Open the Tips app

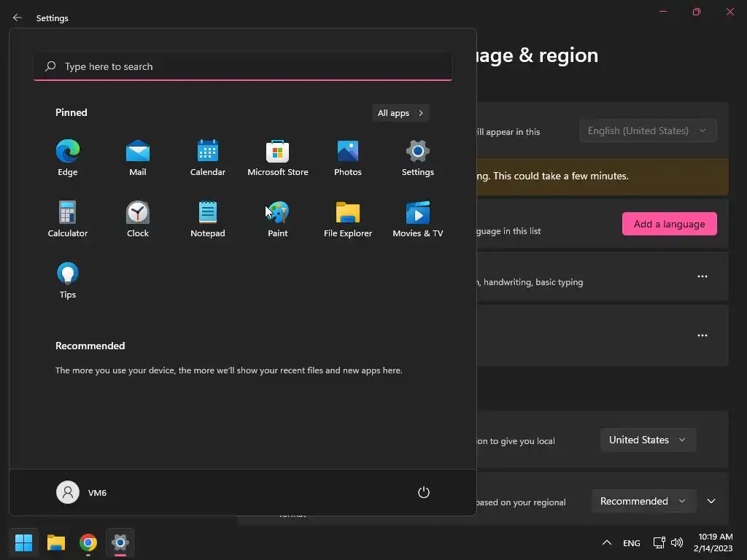pyautogui.click(x=68, y=281)
